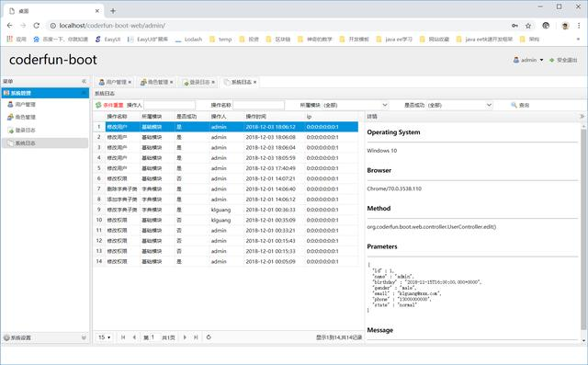Image resolution: width=588 pixels, height=365 pixels.
Task: Open the 百度一下 bookmark
Action: coord(61,39)
